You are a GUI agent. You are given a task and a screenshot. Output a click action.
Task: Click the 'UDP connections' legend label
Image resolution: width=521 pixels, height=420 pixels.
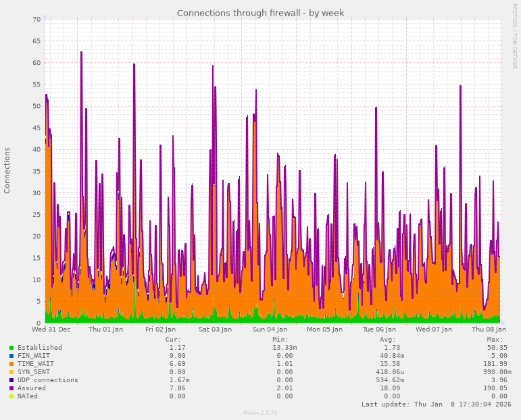click(x=48, y=380)
